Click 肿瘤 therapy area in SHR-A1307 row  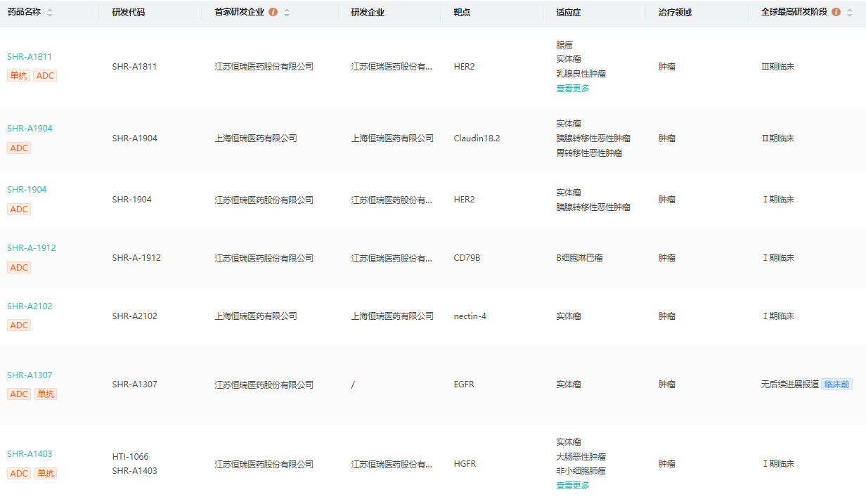(667, 385)
